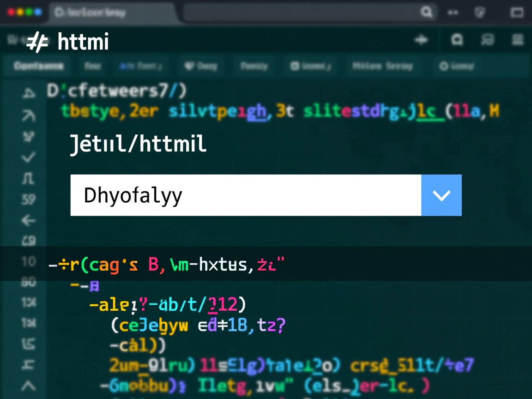This screenshot has height=399, width=532.
Task: Click into the browser address bar
Action: click(300, 12)
